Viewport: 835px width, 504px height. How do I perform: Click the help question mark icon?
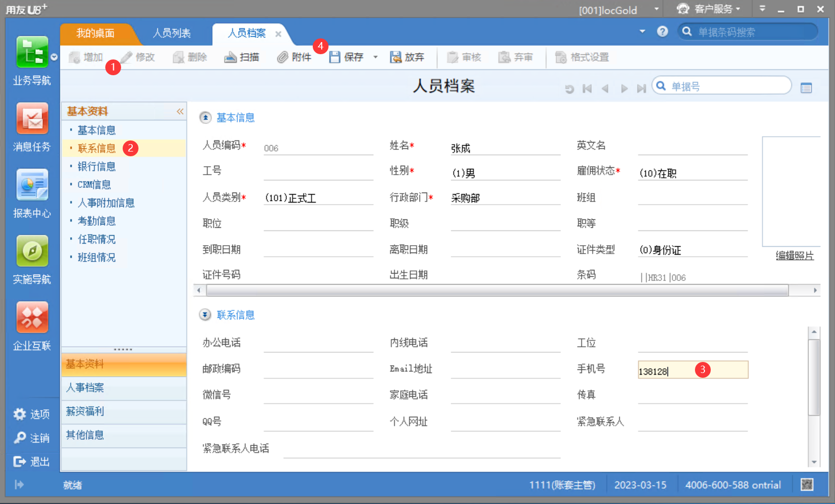[x=662, y=32]
